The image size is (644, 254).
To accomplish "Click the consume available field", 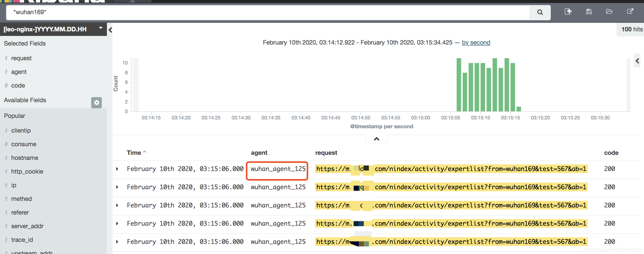I will click(x=24, y=144).
